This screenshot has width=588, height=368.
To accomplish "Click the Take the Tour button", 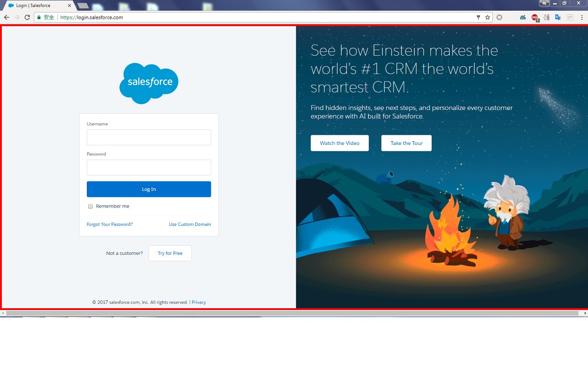I will click(x=407, y=143).
